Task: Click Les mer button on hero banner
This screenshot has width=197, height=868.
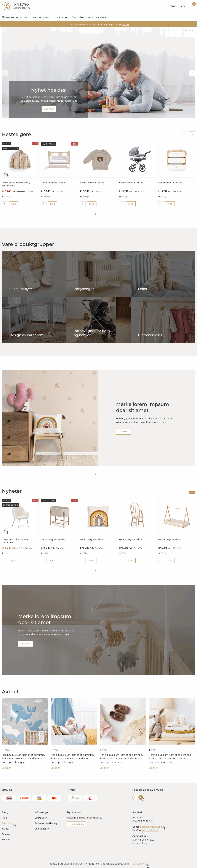Action: click(x=49, y=109)
